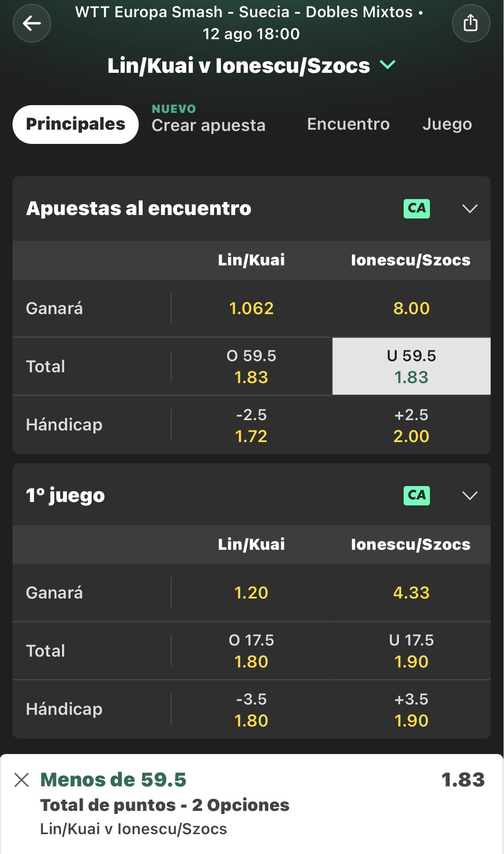504x854 pixels.
Task: Select first game winner Ionescu/Szocs 4.33
Action: [x=411, y=593]
